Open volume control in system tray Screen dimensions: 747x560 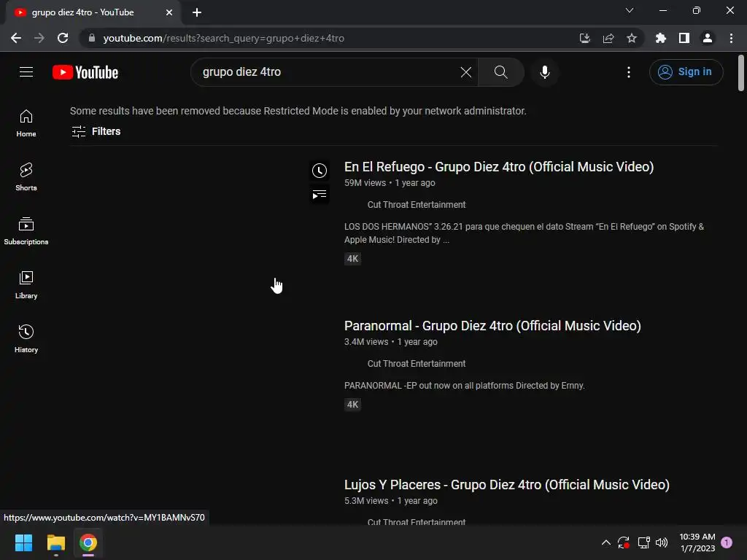[x=662, y=542]
